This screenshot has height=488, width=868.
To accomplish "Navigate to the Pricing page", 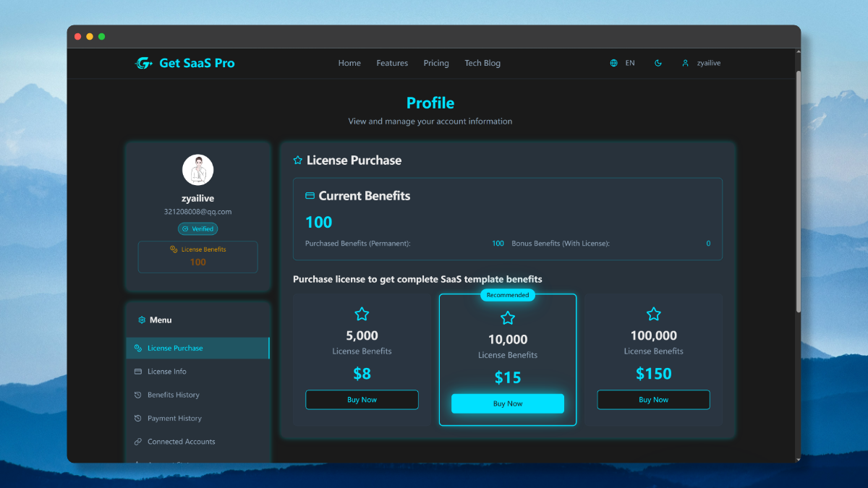I will tap(436, 63).
